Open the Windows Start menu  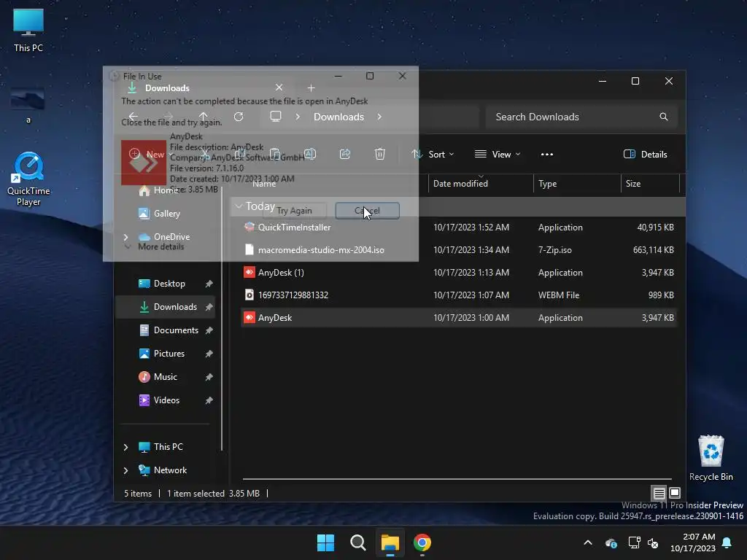(326, 542)
